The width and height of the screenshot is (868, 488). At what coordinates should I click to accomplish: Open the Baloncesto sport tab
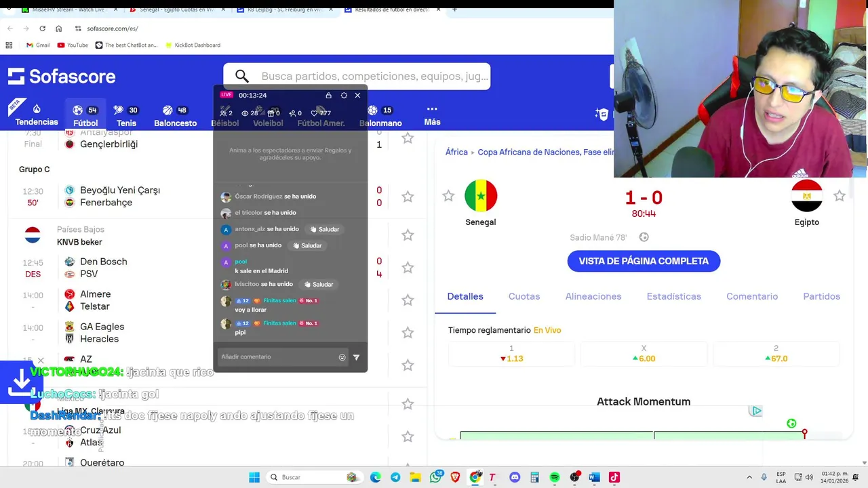pos(175,116)
